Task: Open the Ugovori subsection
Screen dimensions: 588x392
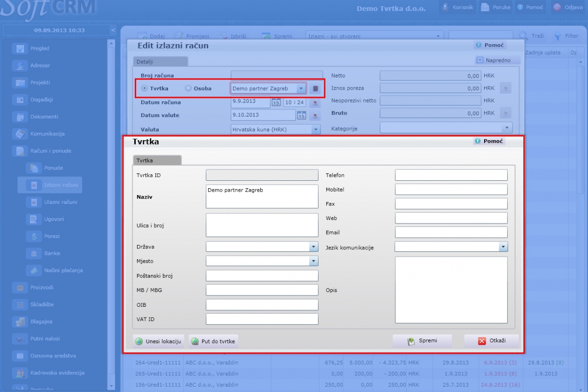Action: [x=54, y=219]
